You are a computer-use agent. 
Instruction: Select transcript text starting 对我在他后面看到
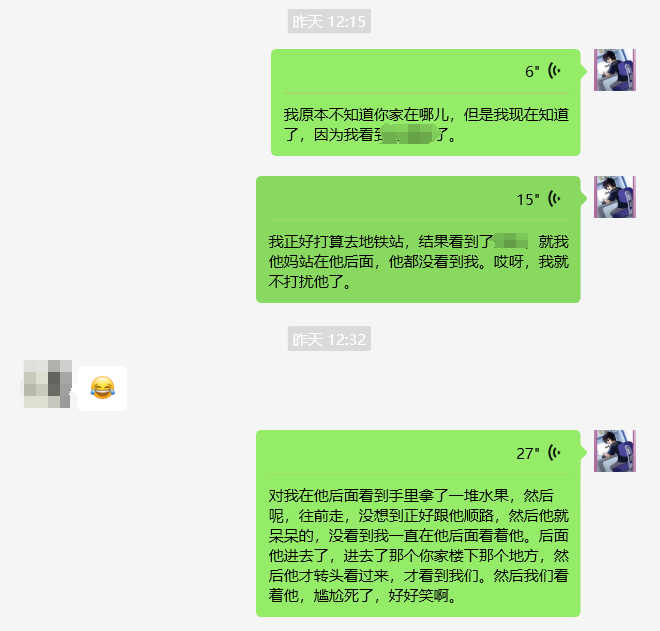pos(418,546)
